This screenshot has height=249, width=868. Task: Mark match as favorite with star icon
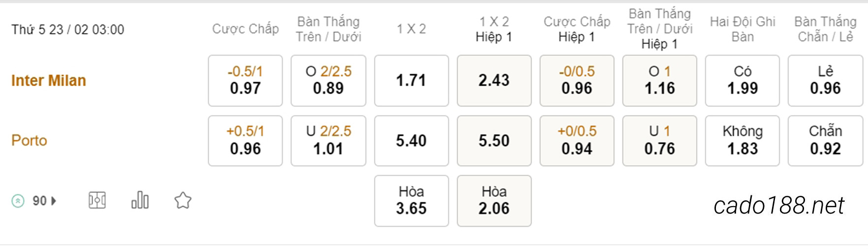(x=183, y=200)
